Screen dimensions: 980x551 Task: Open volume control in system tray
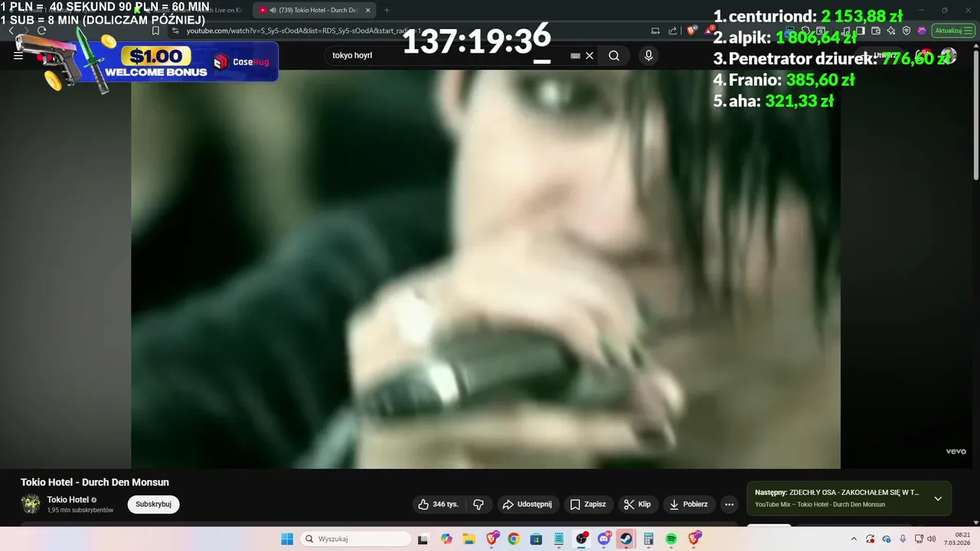[x=932, y=539]
